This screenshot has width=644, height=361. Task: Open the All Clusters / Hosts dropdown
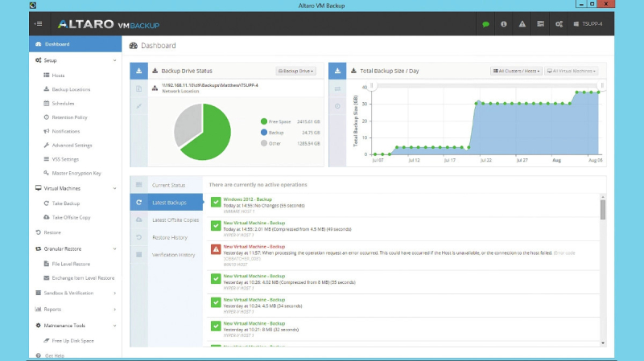click(517, 71)
